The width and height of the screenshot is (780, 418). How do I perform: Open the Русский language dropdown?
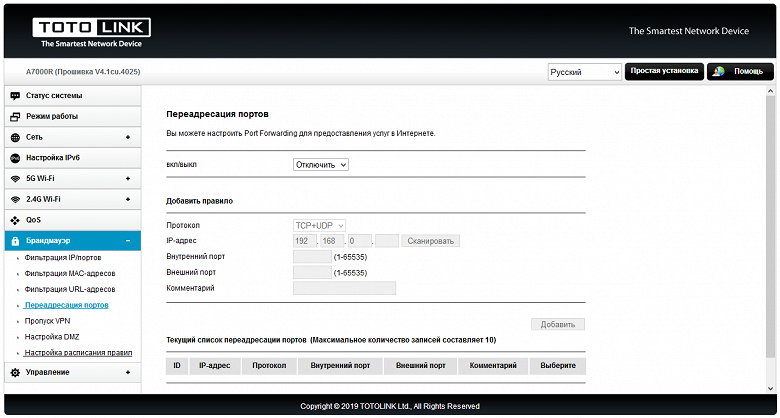pos(584,73)
